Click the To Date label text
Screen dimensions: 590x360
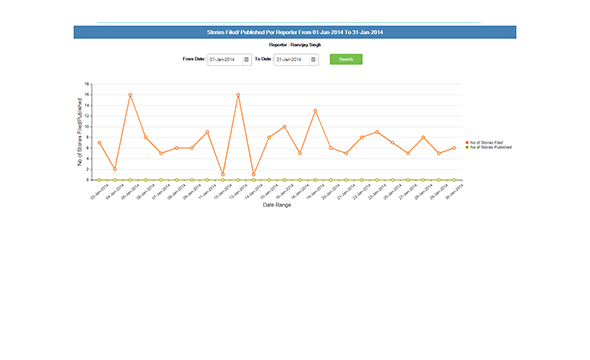(x=263, y=59)
